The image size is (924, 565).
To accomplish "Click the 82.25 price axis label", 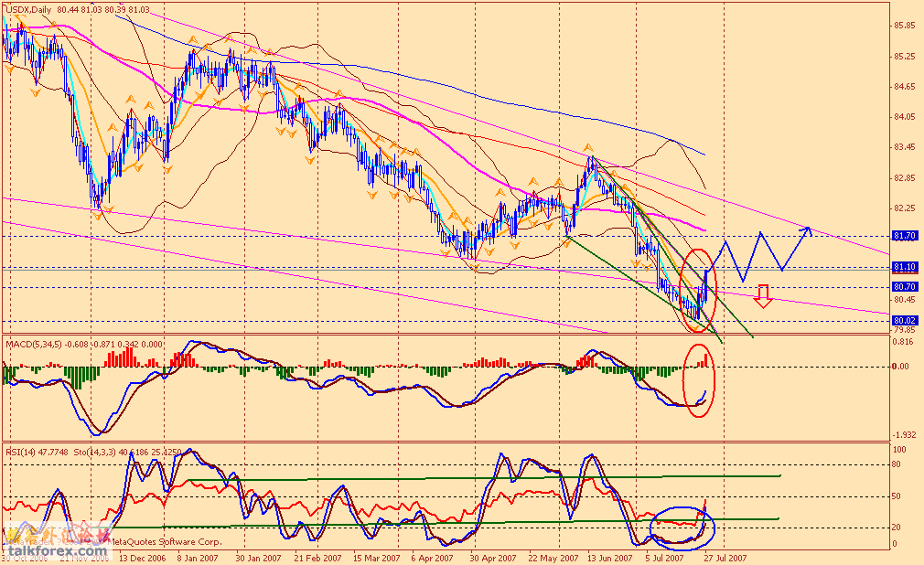I will [x=905, y=208].
